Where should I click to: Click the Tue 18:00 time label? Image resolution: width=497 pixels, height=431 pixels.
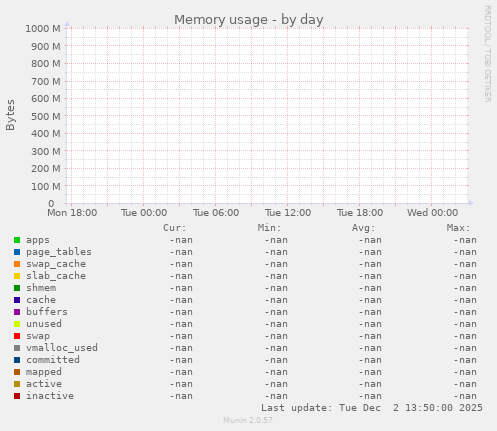[x=360, y=213]
